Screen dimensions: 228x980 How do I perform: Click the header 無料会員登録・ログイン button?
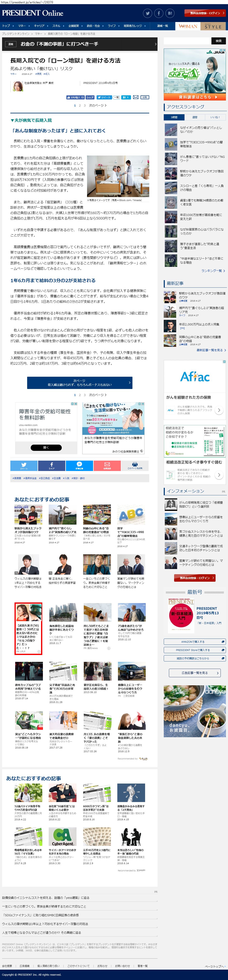(206, 13)
